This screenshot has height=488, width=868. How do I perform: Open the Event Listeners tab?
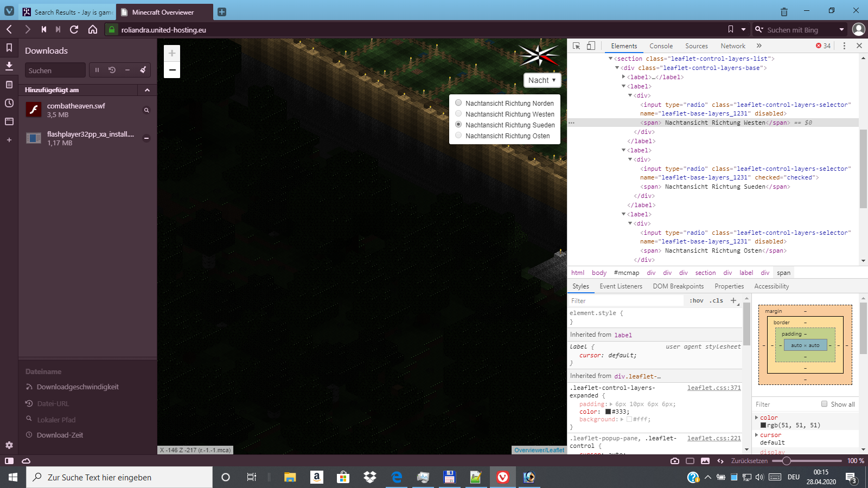tap(621, 286)
